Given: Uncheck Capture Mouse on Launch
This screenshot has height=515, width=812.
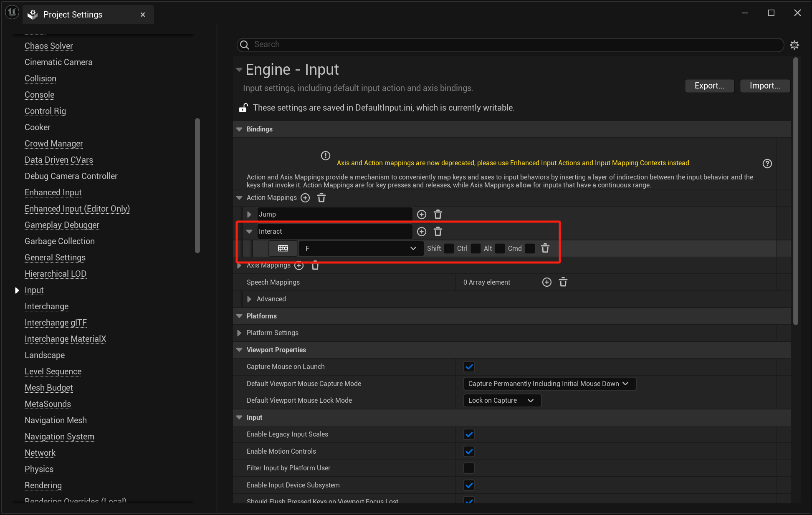Looking at the screenshot, I should click(469, 367).
